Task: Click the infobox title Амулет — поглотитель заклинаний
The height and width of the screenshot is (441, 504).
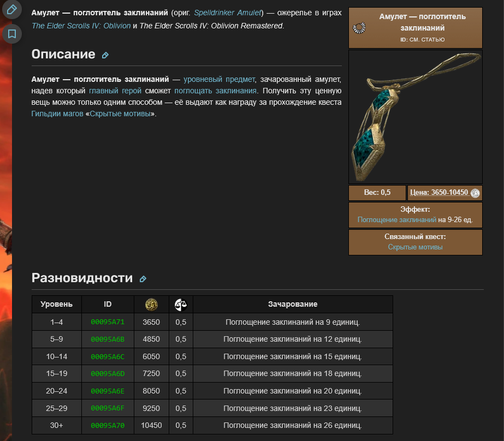Action: point(422,22)
